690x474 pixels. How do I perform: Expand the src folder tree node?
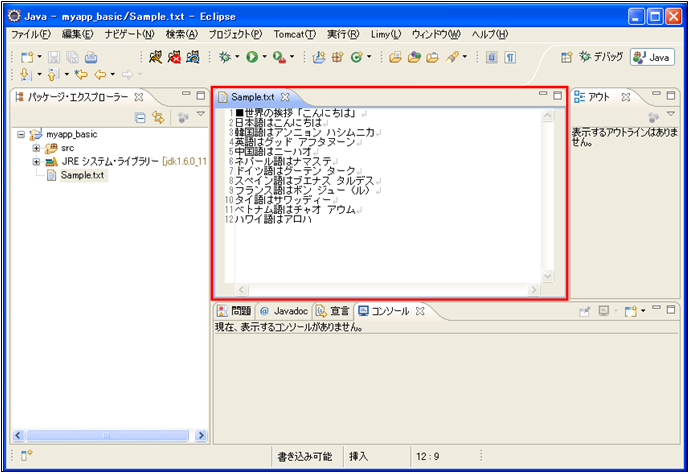37,148
